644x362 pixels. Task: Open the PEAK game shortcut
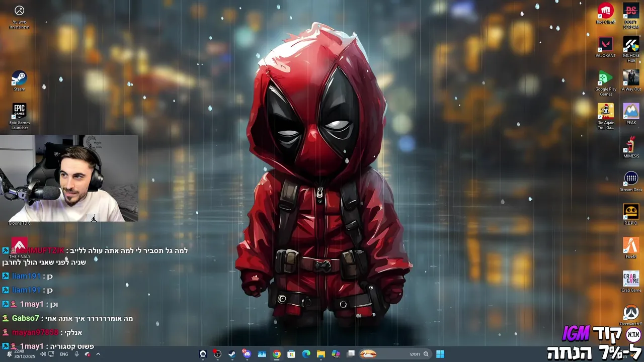[x=631, y=114]
